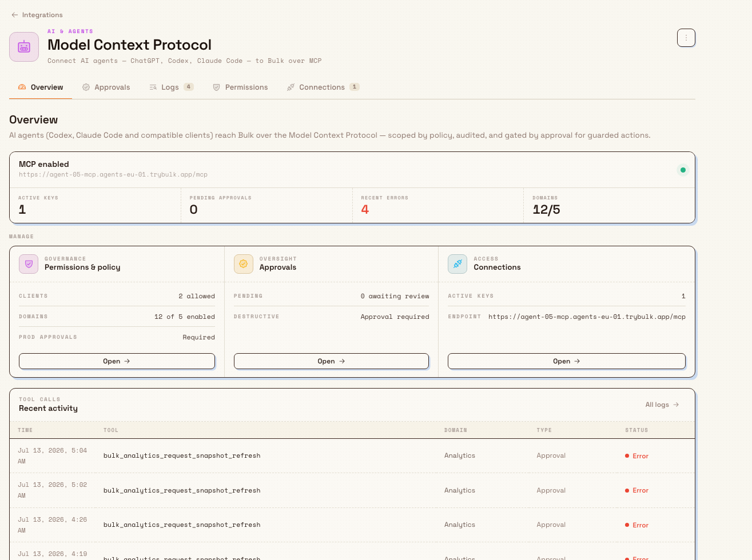752x560 pixels.
Task: Click the Logs tab list icon
Action: (153, 87)
